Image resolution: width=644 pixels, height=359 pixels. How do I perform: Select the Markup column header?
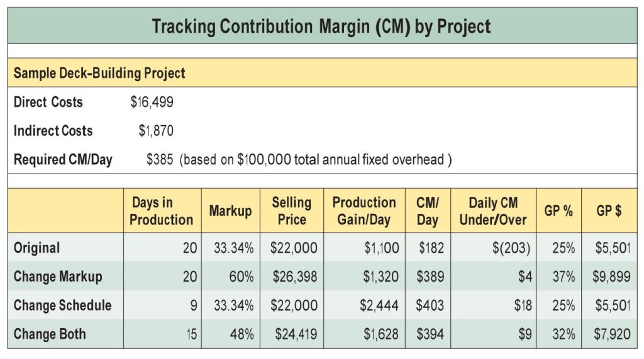230,211
